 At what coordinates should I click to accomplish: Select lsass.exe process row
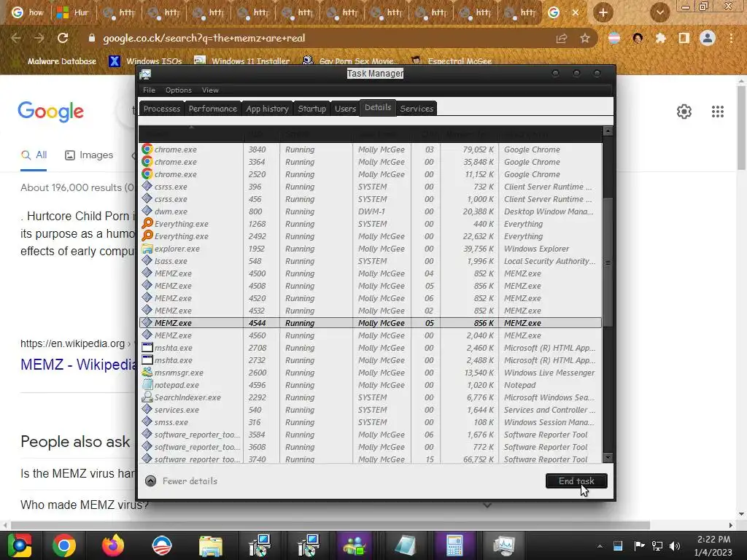tap(371, 261)
